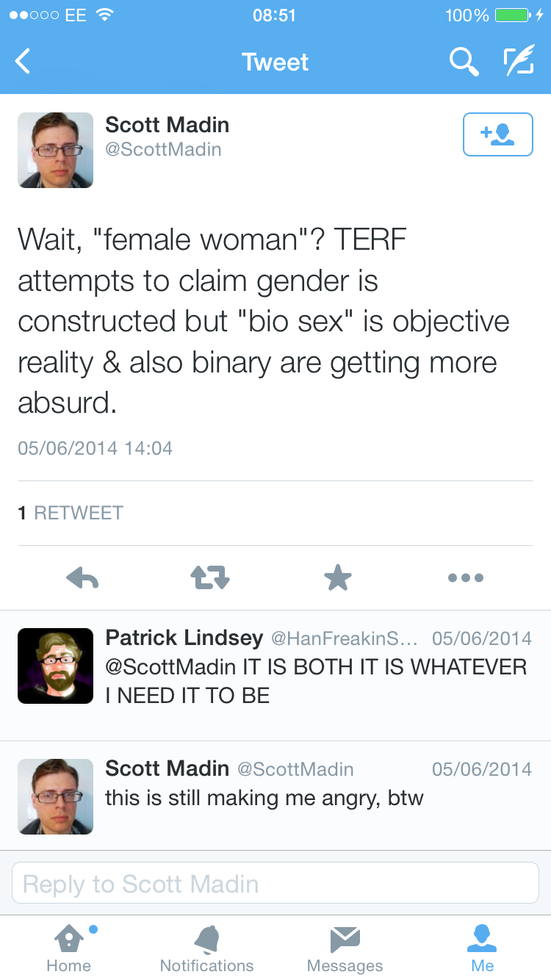Open Patrick Lindsey's avatar
551x980 pixels.
pos(56,666)
